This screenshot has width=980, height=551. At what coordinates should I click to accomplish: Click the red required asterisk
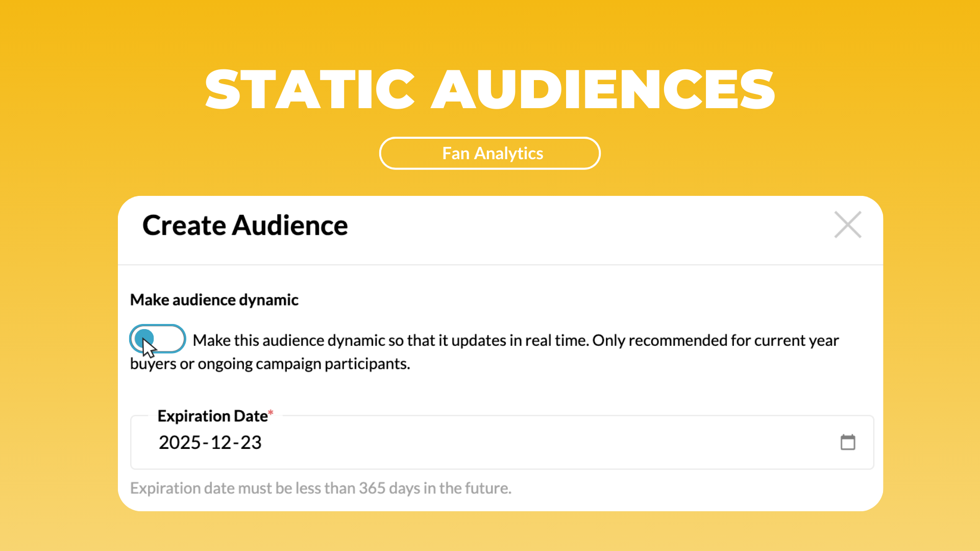271,412
